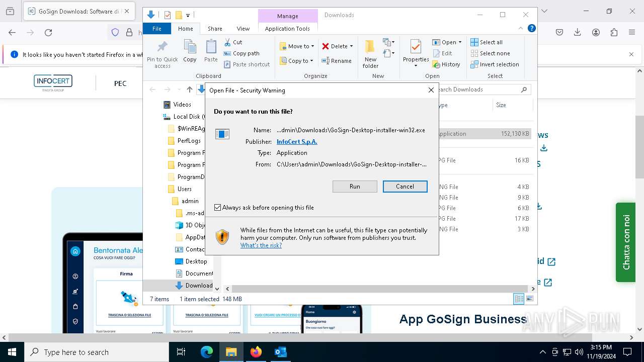Open Firefox account icon
The image size is (644, 362).
pyautogui.click(x=596, y=33)
